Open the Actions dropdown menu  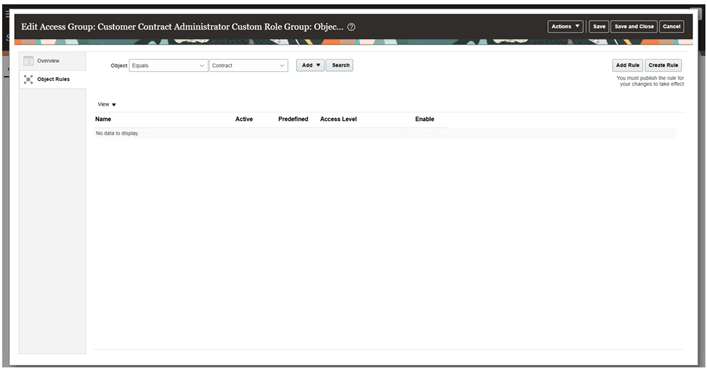coord(565,27)
